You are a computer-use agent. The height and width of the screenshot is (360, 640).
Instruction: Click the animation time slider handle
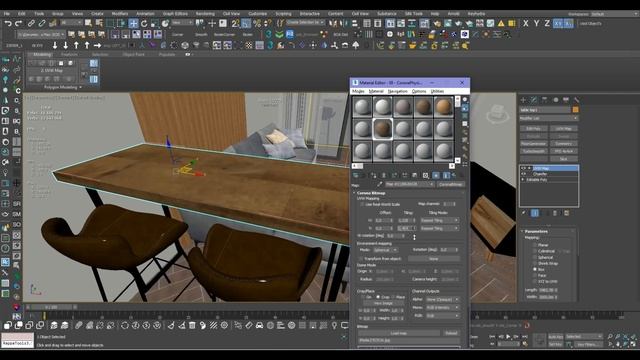51,307
